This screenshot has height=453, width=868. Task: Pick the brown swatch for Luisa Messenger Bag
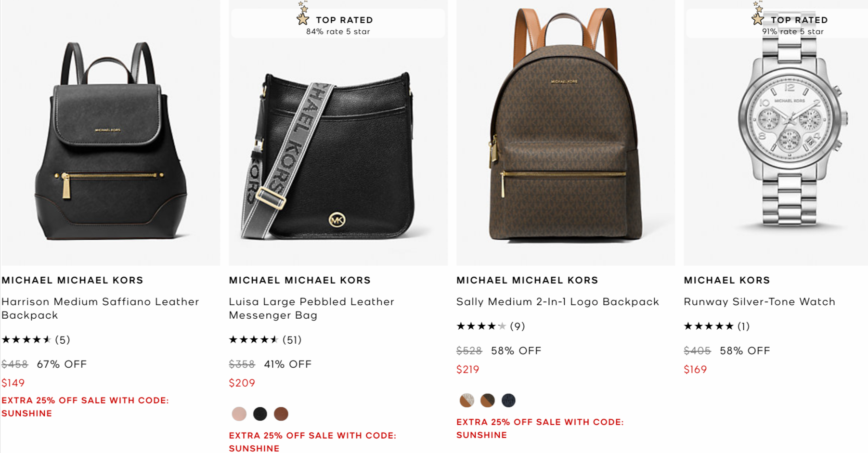point(281,414)
